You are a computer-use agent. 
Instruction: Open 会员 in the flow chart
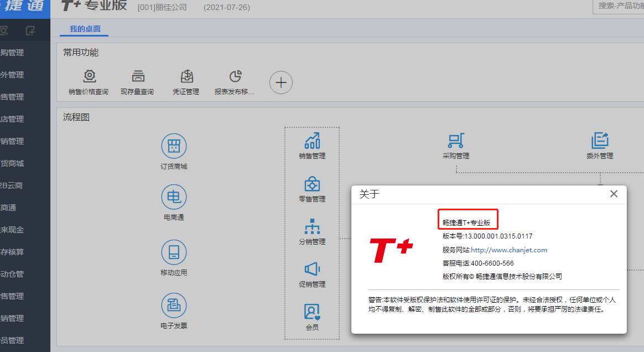tap(312, 317)
